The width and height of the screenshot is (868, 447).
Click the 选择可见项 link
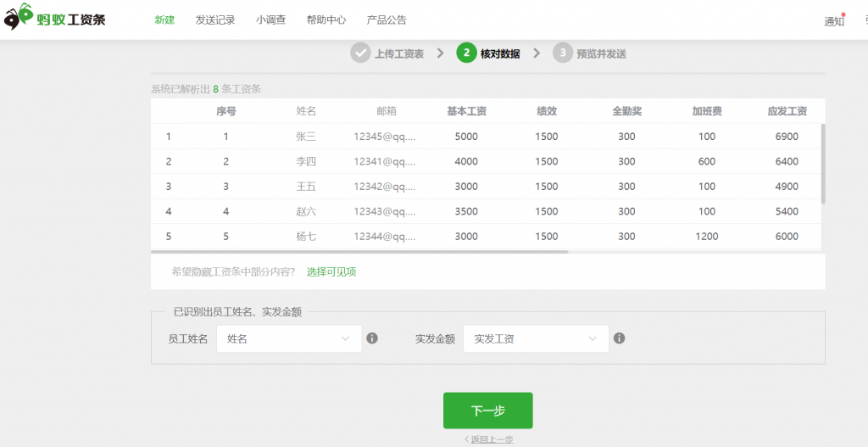tap(331, 272)
